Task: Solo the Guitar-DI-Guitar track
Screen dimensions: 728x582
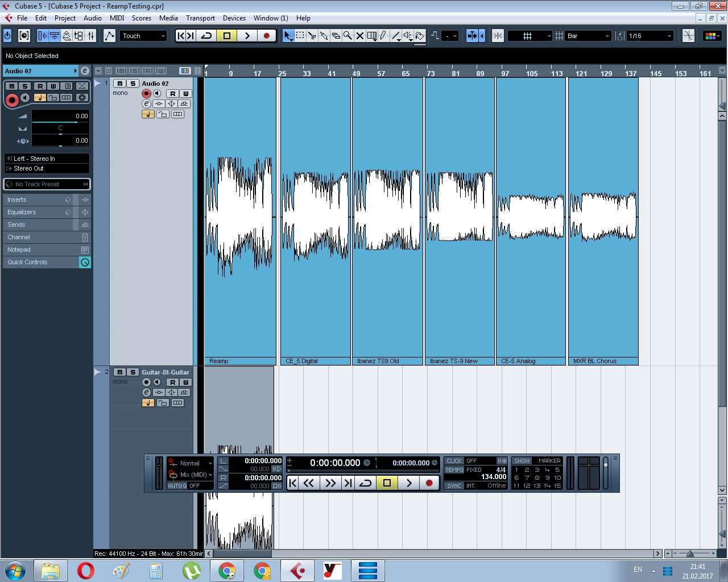Action: click(x=133, y=372)
